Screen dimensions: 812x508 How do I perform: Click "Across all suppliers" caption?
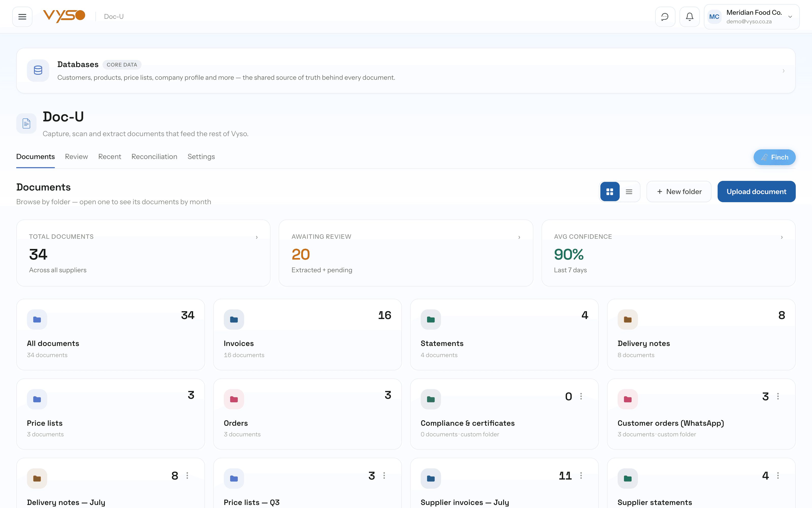coord(58,270)
